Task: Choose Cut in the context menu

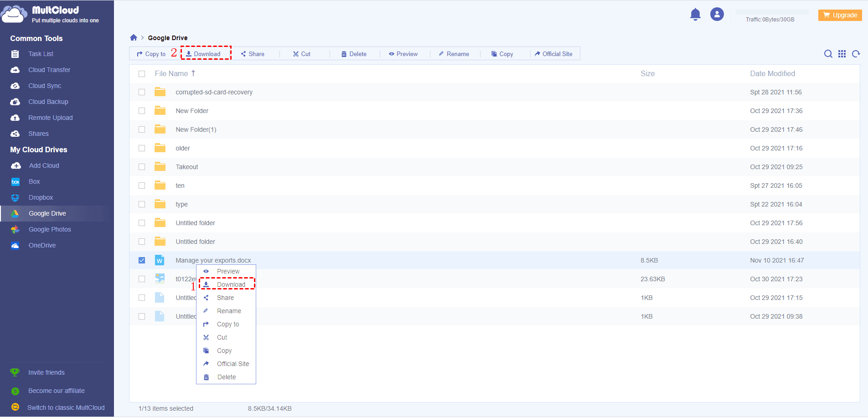Action: 226,337
